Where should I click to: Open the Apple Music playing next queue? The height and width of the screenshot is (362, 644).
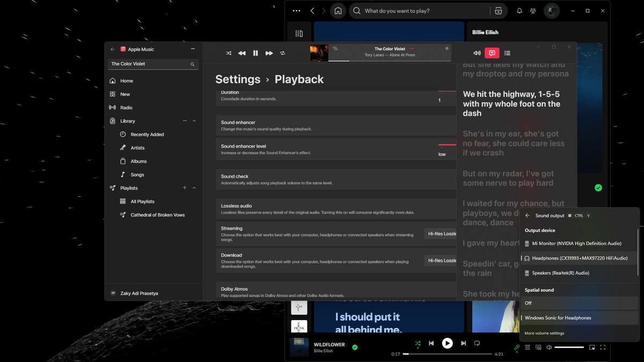(507, 53)
